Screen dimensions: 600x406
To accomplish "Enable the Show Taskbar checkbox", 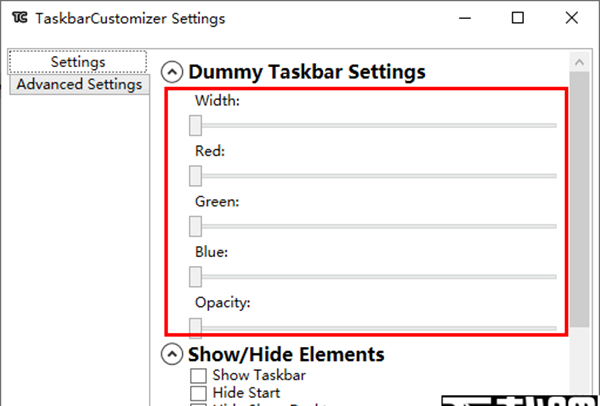I will [198, 375].
